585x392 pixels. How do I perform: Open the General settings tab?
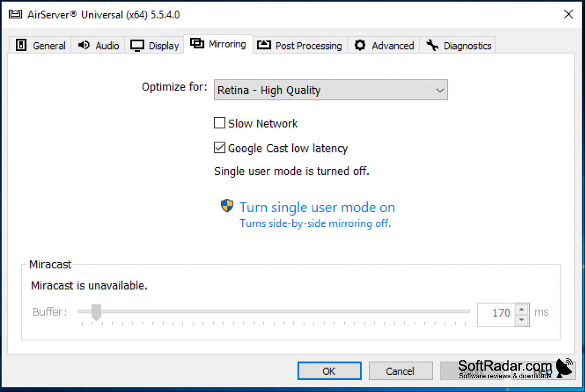pyautogui.click(x=40, y=45)
